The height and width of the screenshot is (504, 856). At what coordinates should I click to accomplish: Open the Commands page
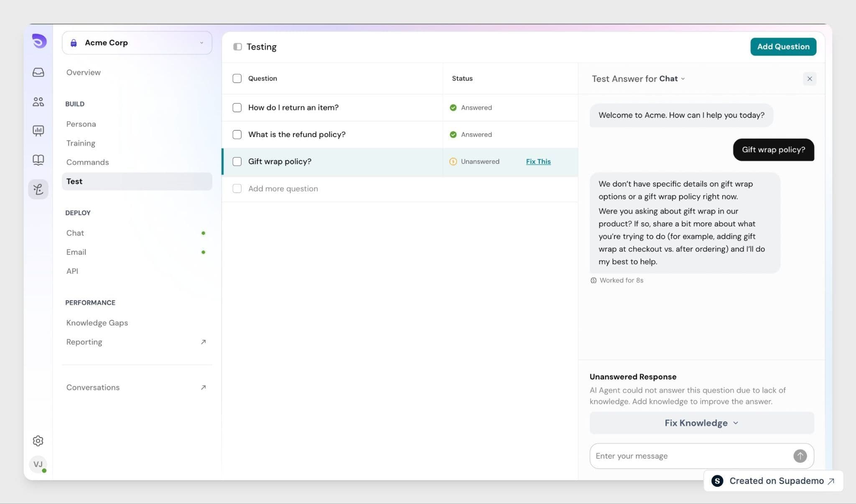click(x=87, y=162)
